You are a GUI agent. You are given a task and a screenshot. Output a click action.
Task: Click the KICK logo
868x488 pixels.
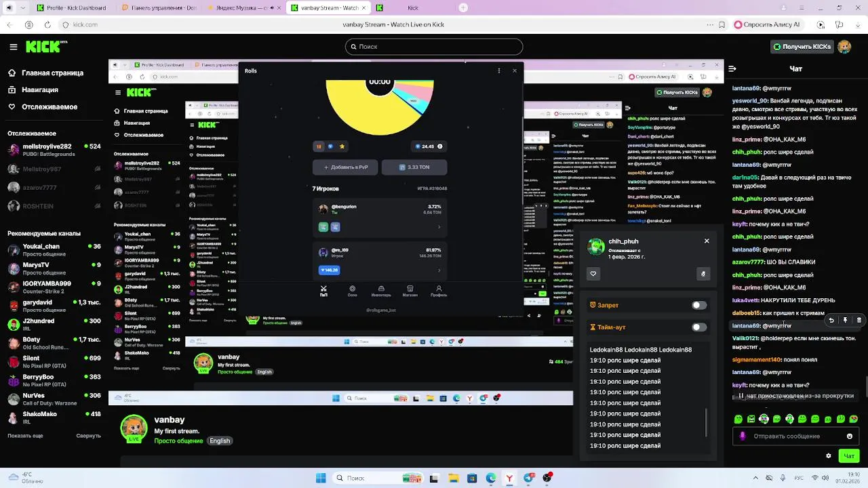[46, 47]
